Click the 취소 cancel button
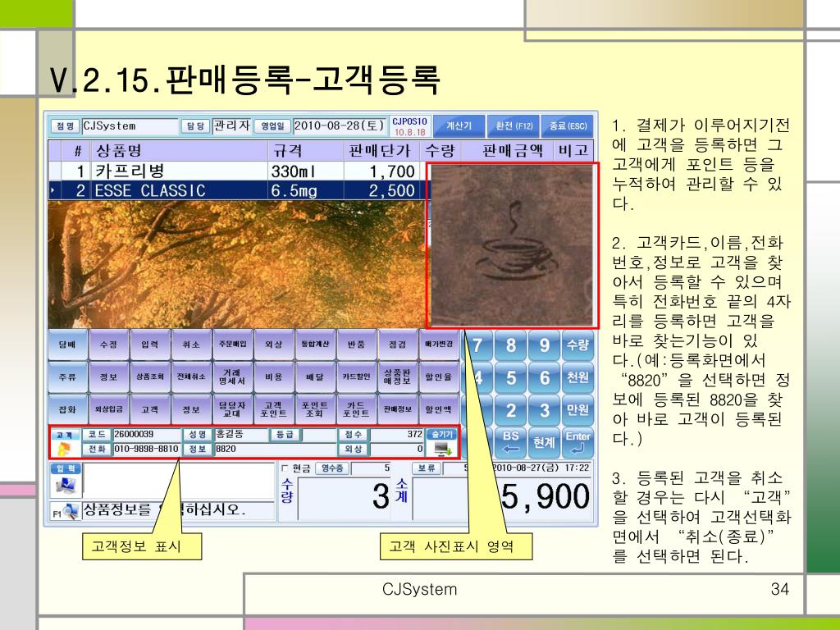 [190, 345]
